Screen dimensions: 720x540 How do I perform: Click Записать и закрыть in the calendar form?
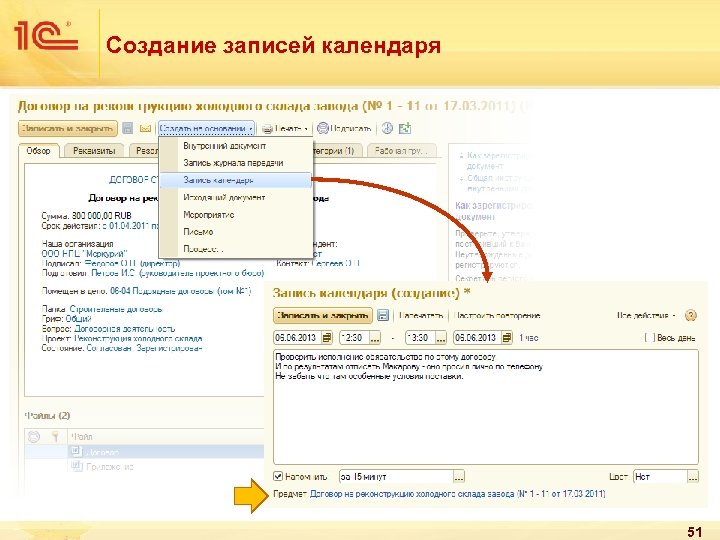click(323, 315)
